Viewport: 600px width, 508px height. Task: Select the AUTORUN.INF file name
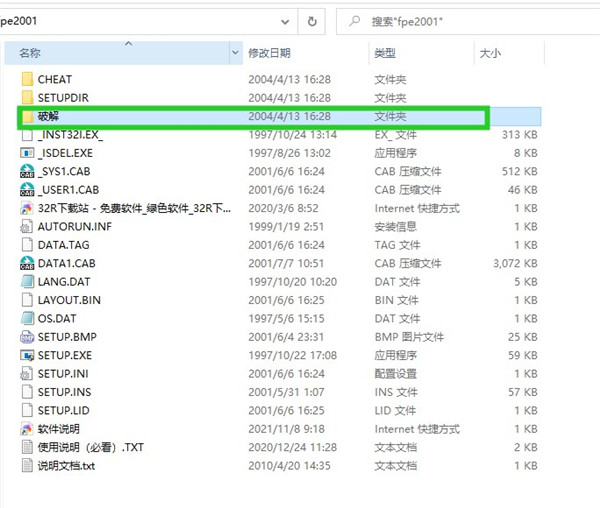pos(75,226)
